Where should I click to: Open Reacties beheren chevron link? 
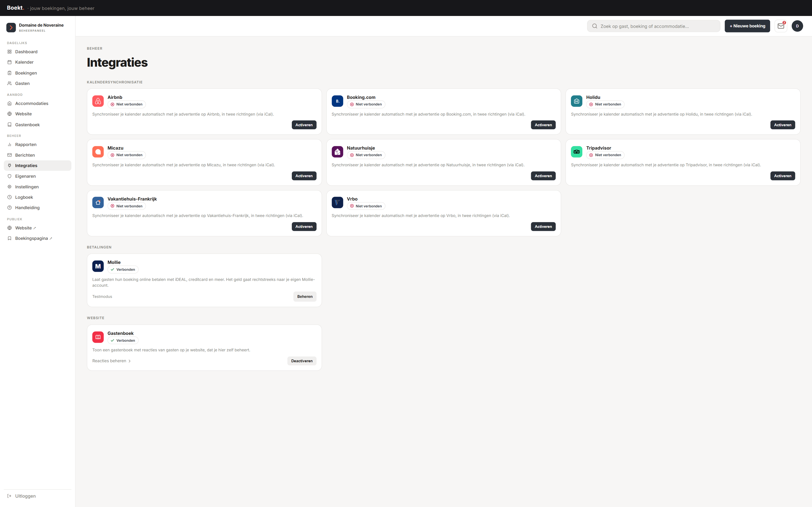[111, 361]
